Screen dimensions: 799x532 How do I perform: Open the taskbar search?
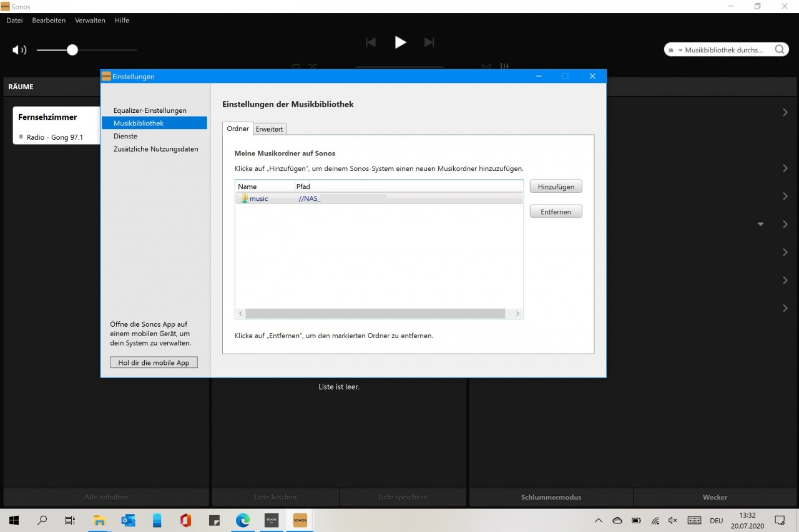point(42,520)
